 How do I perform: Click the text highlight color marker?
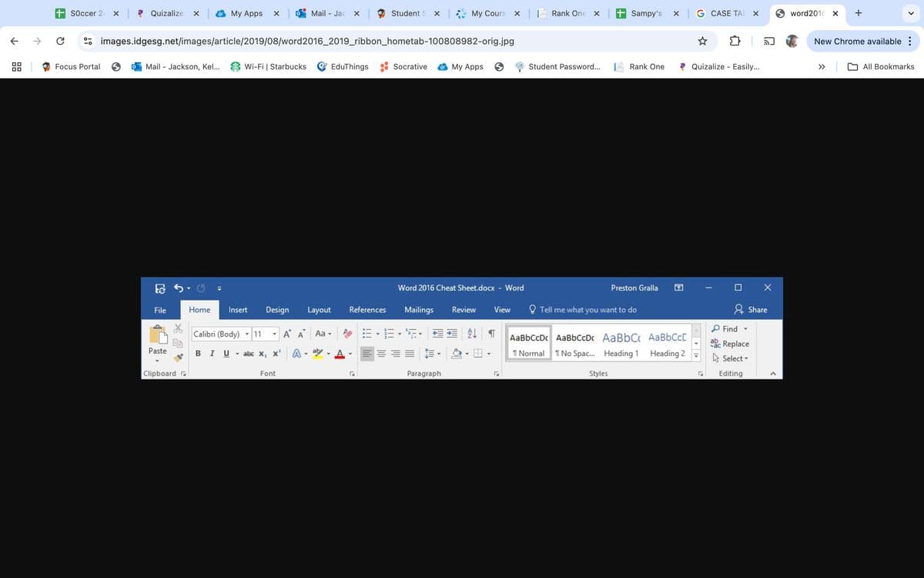[x=317, y=354]
